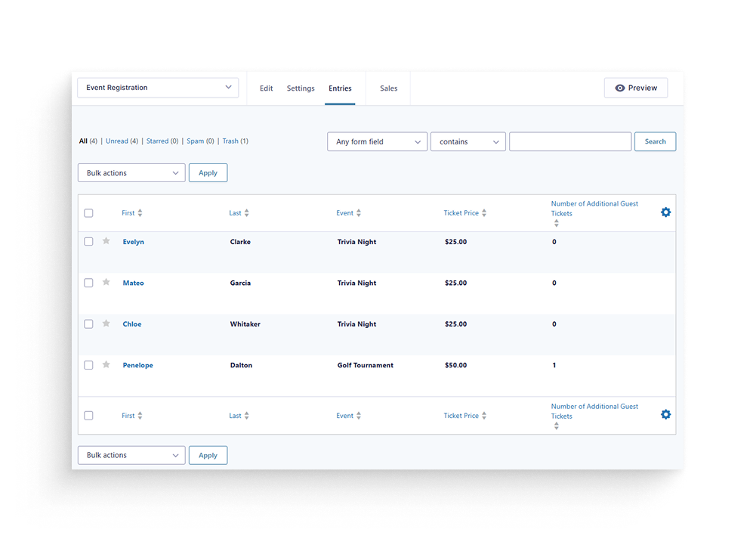Select the Evelyn entry checkbox
Image resolution: width=756 pixels, height=548 pixels.
pyautogui.click(x=88, y=241)
